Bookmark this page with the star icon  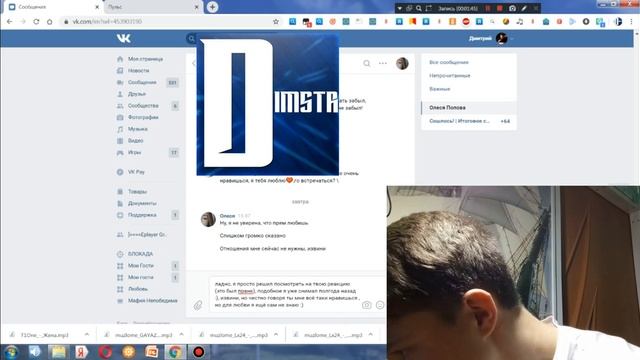[x=276, y=22]
